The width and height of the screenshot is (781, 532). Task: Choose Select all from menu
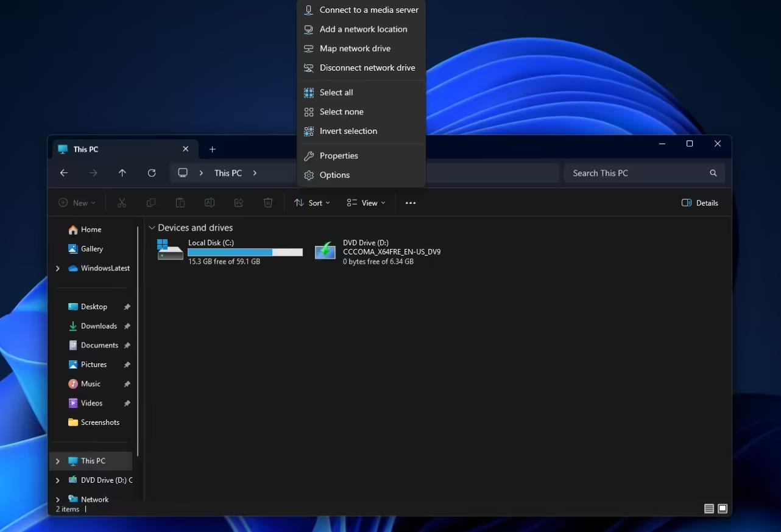pos(361,93)
